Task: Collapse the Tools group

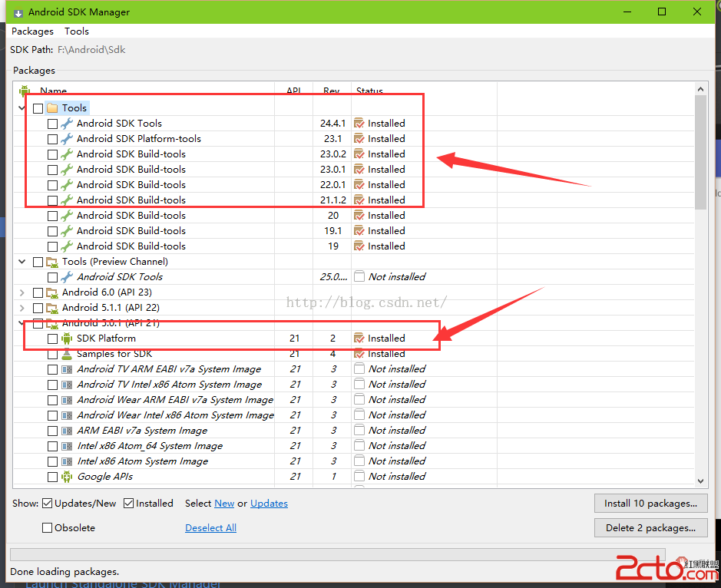Action: pos(21,108)
